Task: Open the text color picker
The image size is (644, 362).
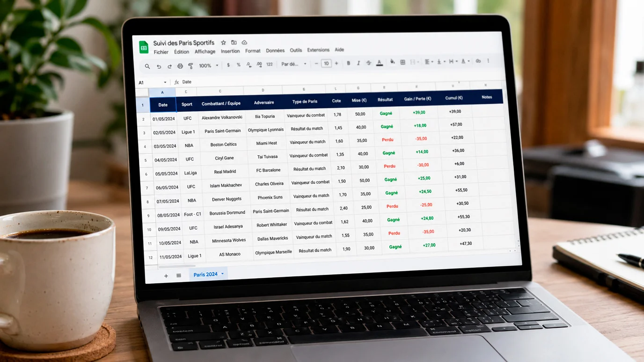Action: pyautogui.click(x=380, y=62)
